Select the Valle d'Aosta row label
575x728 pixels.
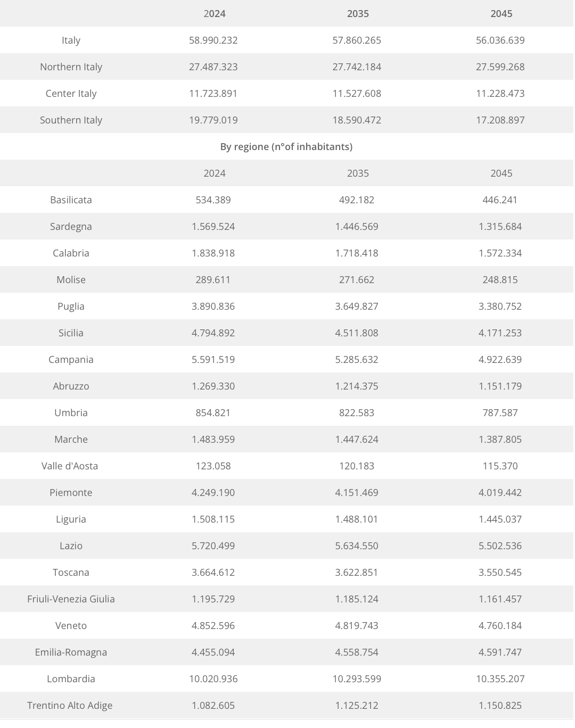[70, 466]
